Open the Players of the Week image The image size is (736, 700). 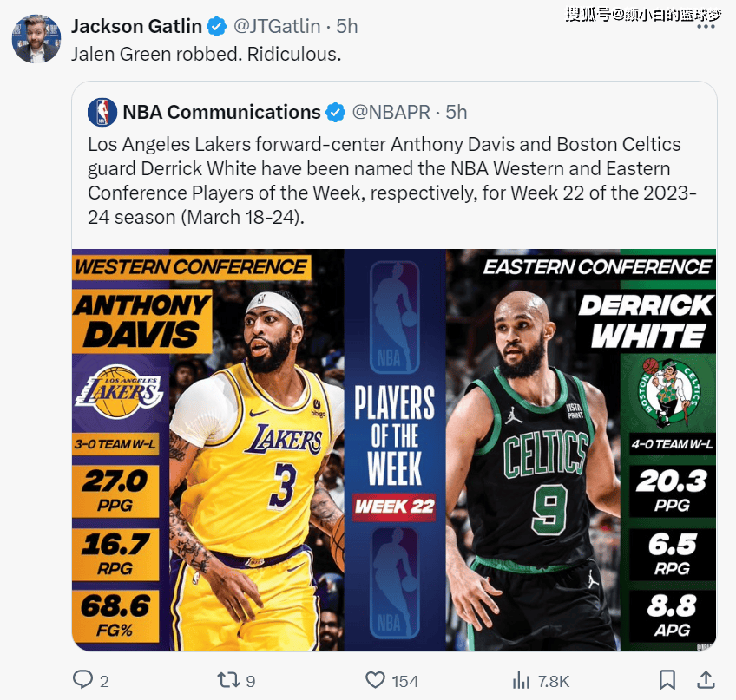coord(394,449)
